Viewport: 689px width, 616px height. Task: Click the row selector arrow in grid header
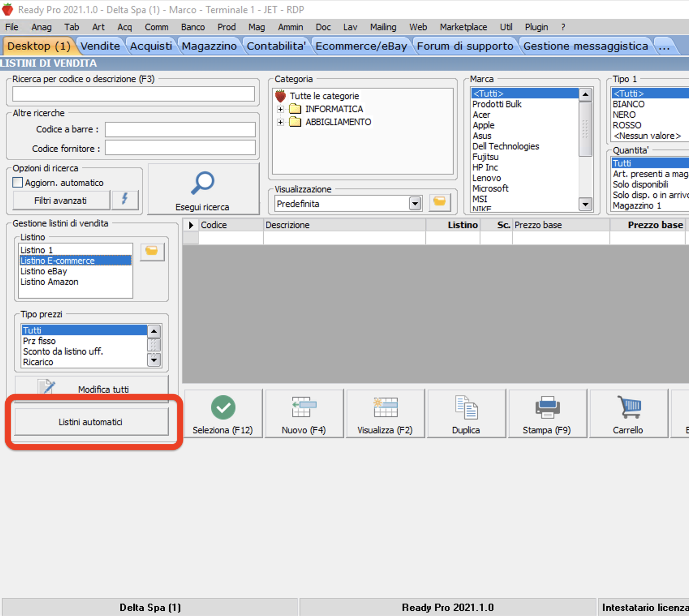pyautogui.click(x=191, y=225)
